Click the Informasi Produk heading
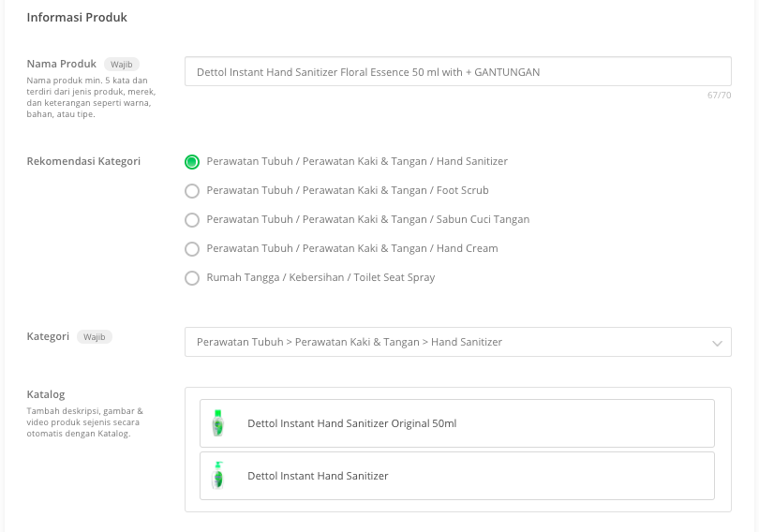759x532 pixels. tap(77, 18)
